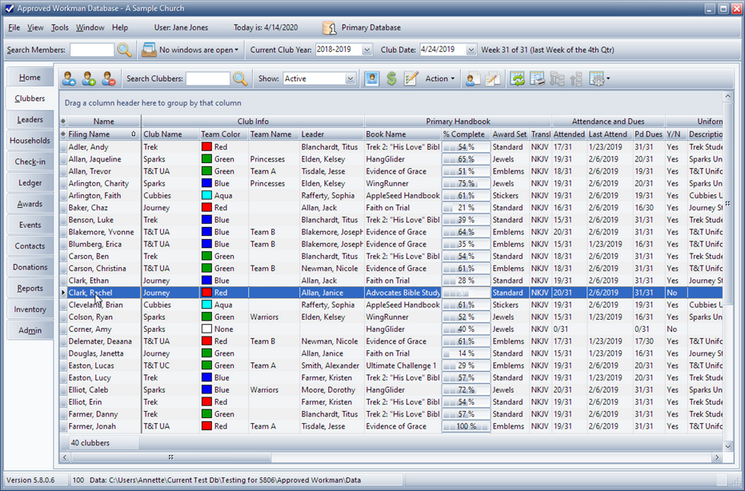Switch to the Leaders tab

(30, 120)
